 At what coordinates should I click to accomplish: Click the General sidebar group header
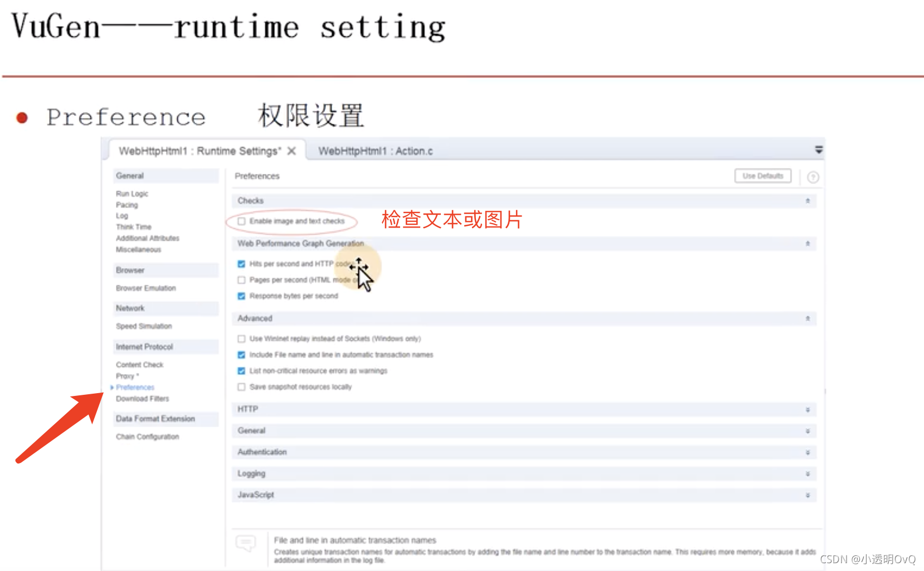click(166, 176)
